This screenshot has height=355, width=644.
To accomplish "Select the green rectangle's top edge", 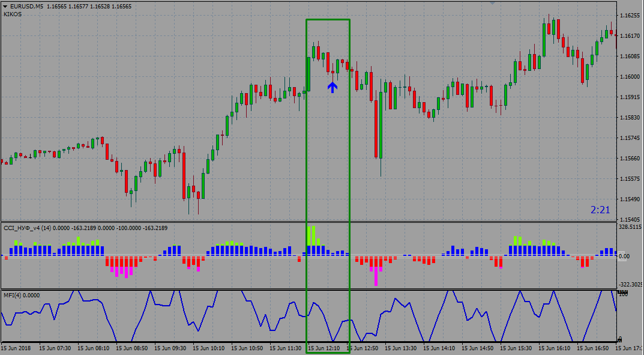I will point(328,19).
